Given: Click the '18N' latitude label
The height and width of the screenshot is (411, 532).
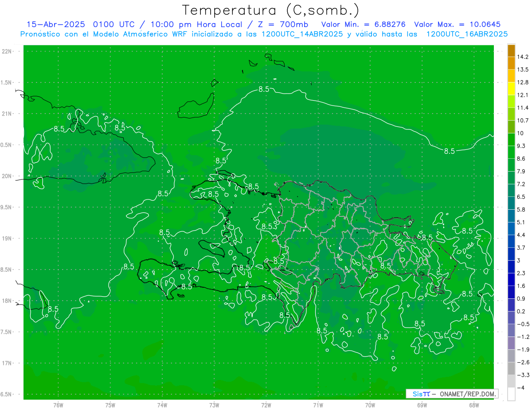Looking at the screenshot, I should click(7, 301).
